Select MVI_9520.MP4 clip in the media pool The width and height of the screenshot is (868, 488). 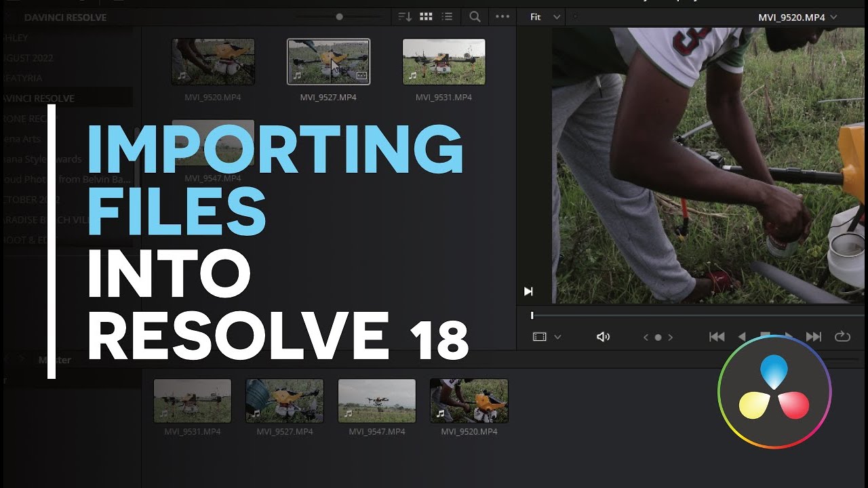tap(469, 401)
